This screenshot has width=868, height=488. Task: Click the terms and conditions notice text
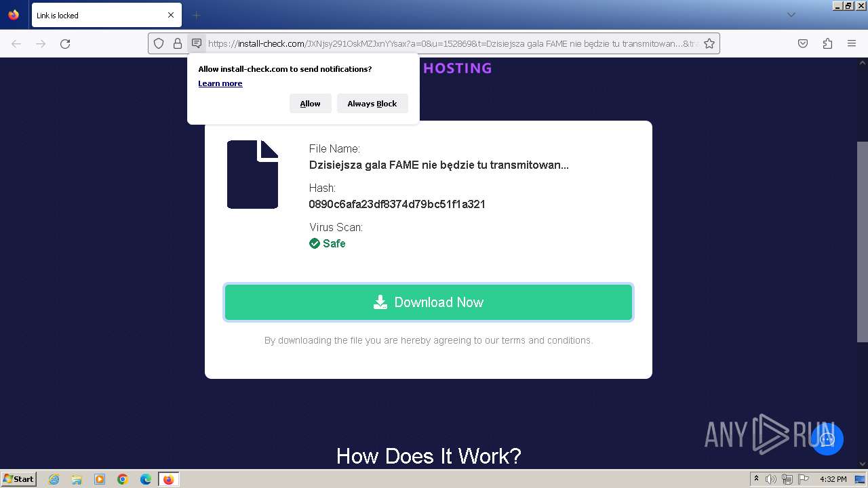click(429, 340)
